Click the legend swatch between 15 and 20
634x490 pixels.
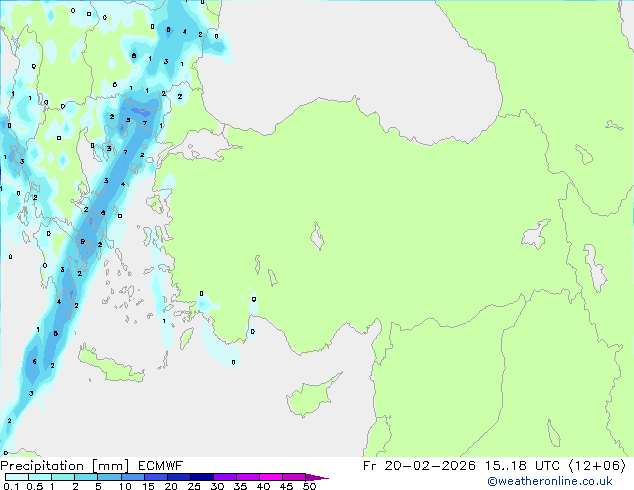(x=156, y=477)
